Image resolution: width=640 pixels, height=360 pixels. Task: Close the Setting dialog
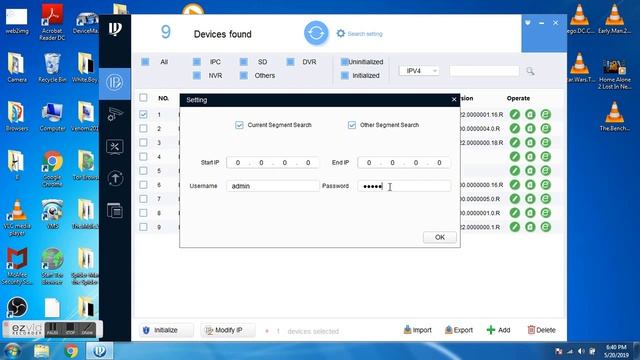point(454,100)
